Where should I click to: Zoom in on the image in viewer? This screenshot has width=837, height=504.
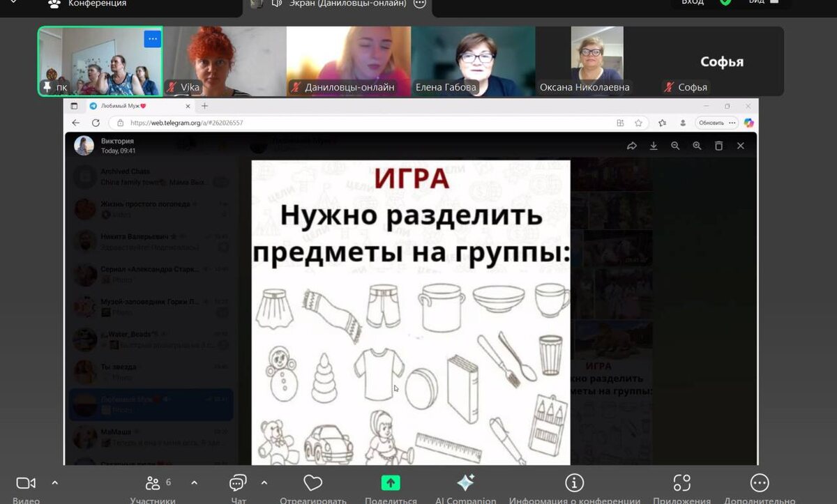[697, 146]
